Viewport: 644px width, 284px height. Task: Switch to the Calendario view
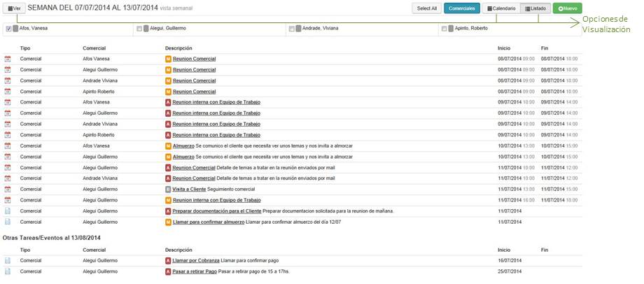[x=501, y=8]
